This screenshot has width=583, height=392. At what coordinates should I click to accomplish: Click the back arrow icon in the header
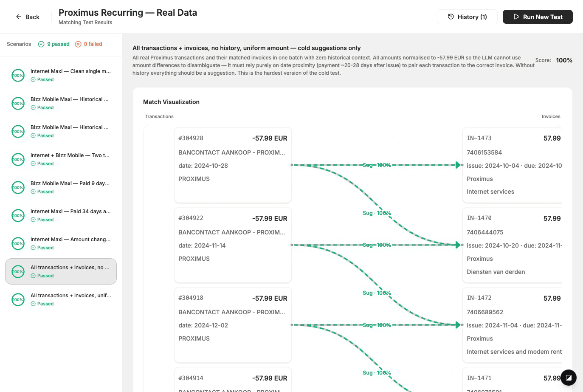click(18, 17)
